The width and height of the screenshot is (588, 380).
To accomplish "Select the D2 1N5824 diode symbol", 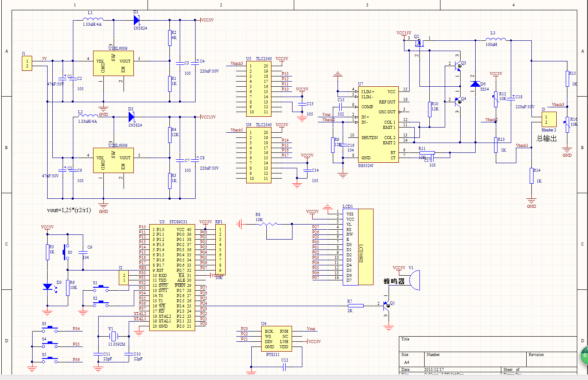I will click(x=131, y=116).
